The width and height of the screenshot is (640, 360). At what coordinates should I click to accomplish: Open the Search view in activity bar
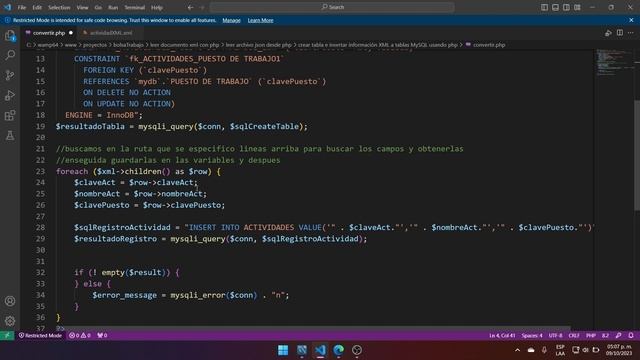click(x=10, y=55)
